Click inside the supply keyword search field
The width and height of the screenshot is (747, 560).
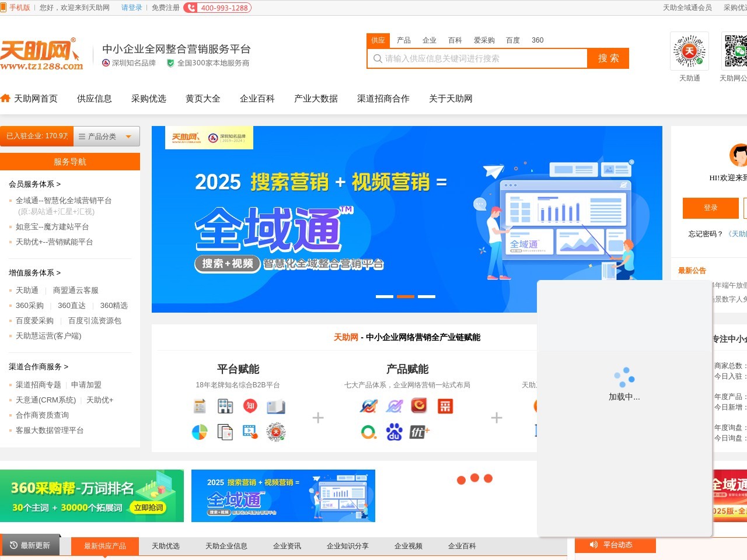tap(479, 58)
